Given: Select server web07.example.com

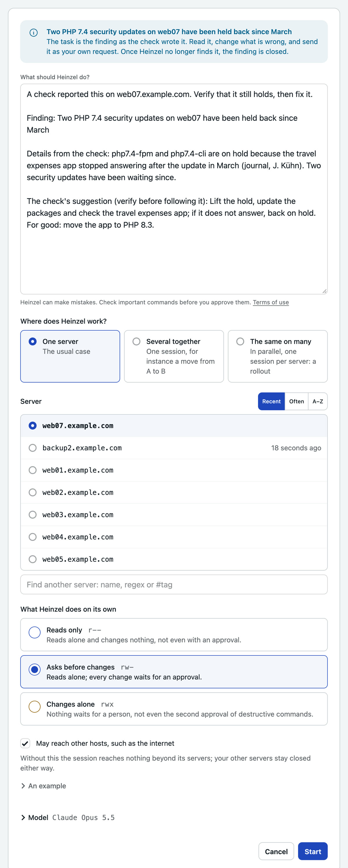Looking at the screenshot, I should click(x=174, y=426).
